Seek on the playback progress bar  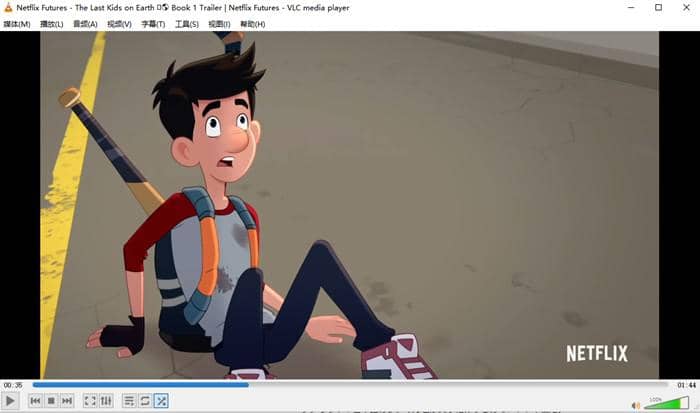350,385
